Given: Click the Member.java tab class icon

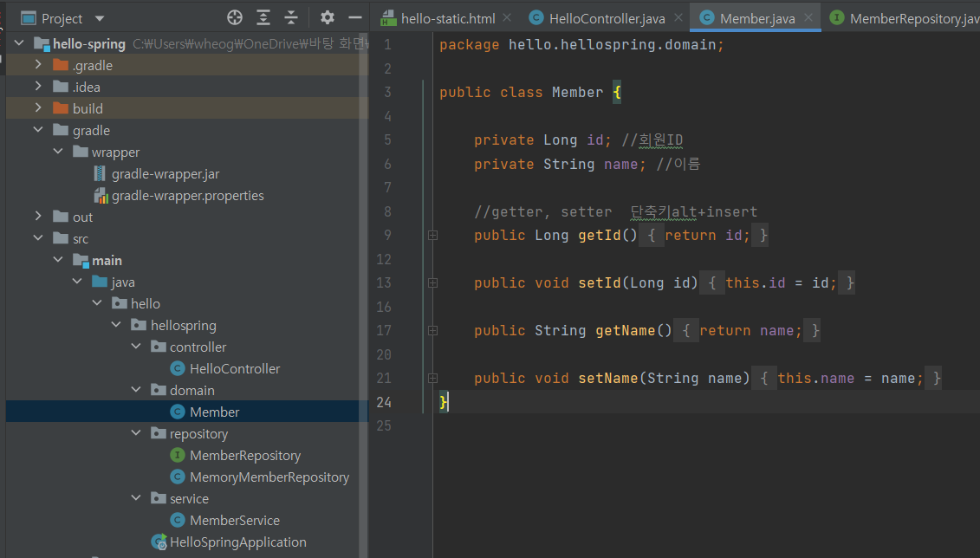Looking at the screenshot, I should click(707, 18).
